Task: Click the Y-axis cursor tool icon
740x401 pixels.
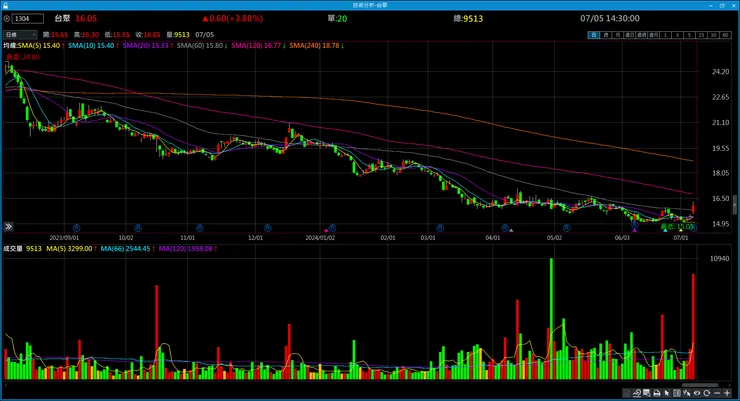Action: point(687,393)
